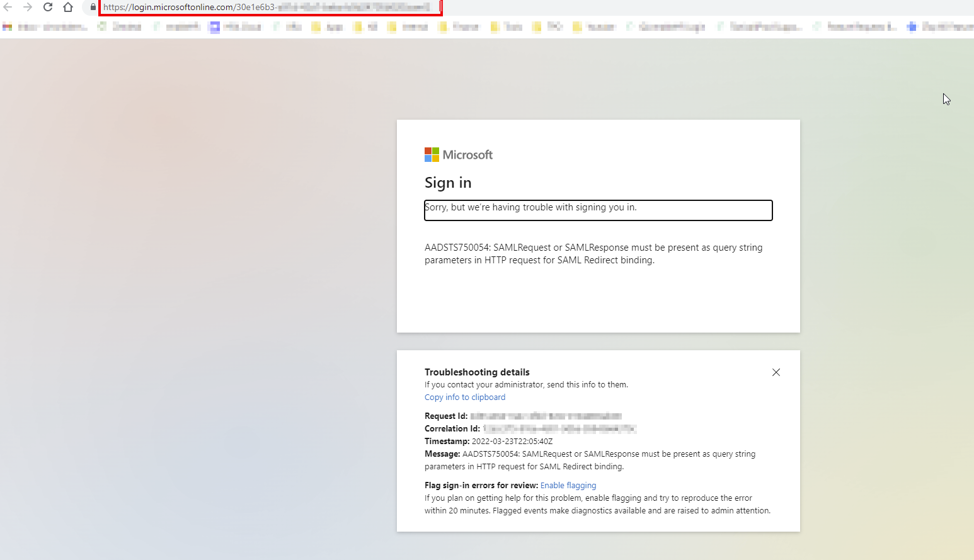974x560 pixels.
Task: Click the AADSTS750054 error text in sign-in card
Action: tap(593, 254)
